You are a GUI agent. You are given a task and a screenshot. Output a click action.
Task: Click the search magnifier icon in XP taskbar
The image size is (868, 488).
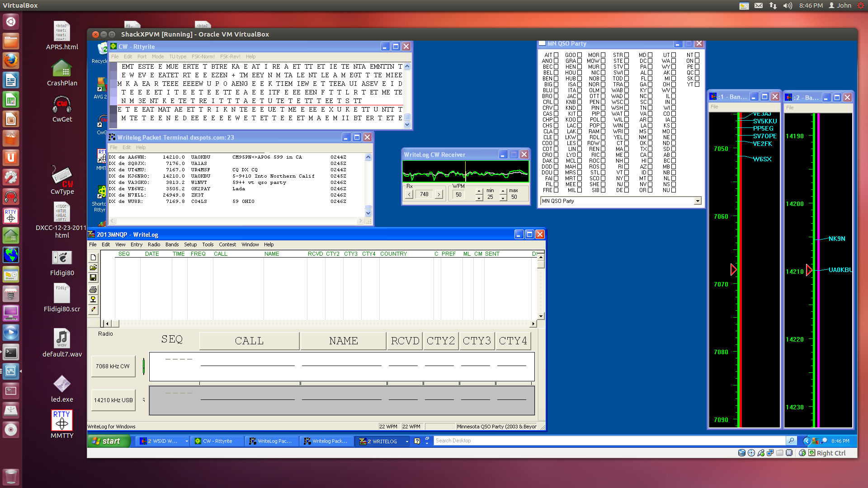pos(791,441)
